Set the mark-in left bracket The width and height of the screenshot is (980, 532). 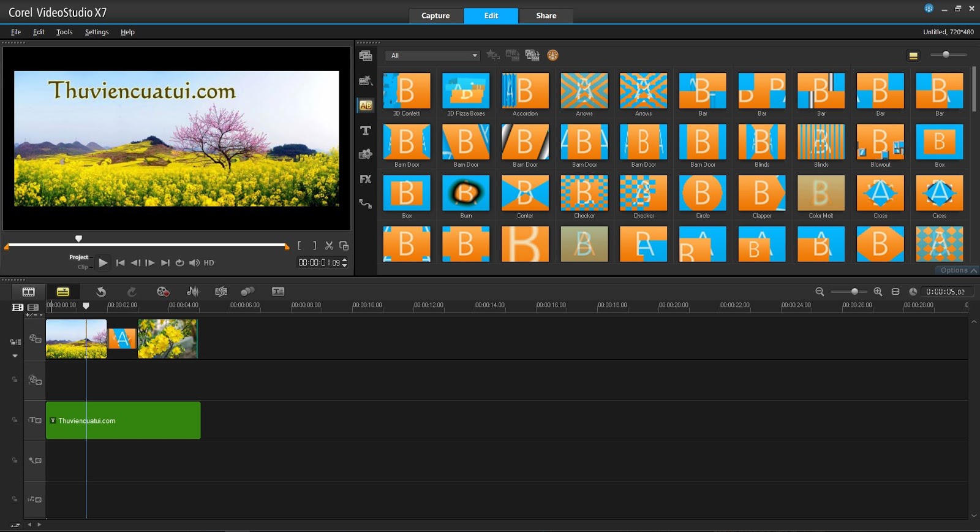tap(299, 246)
